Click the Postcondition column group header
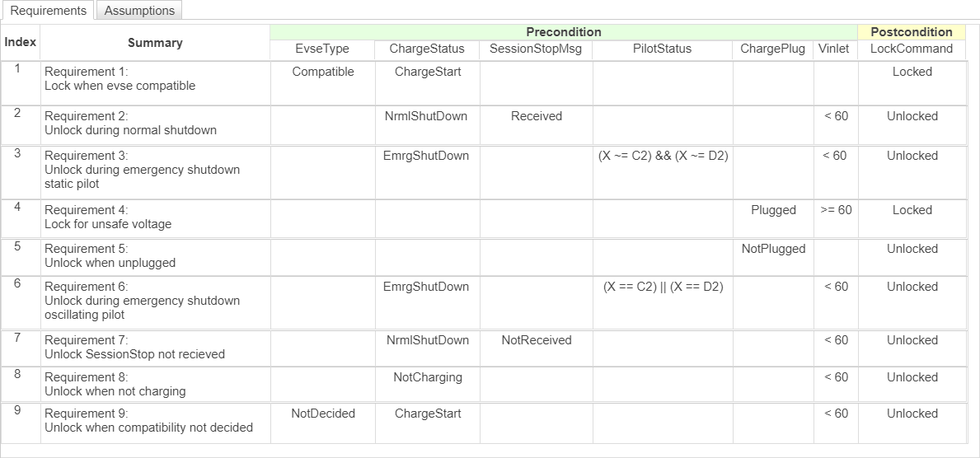This screenshot has height=458, width=980. click(x=912, y=32)
